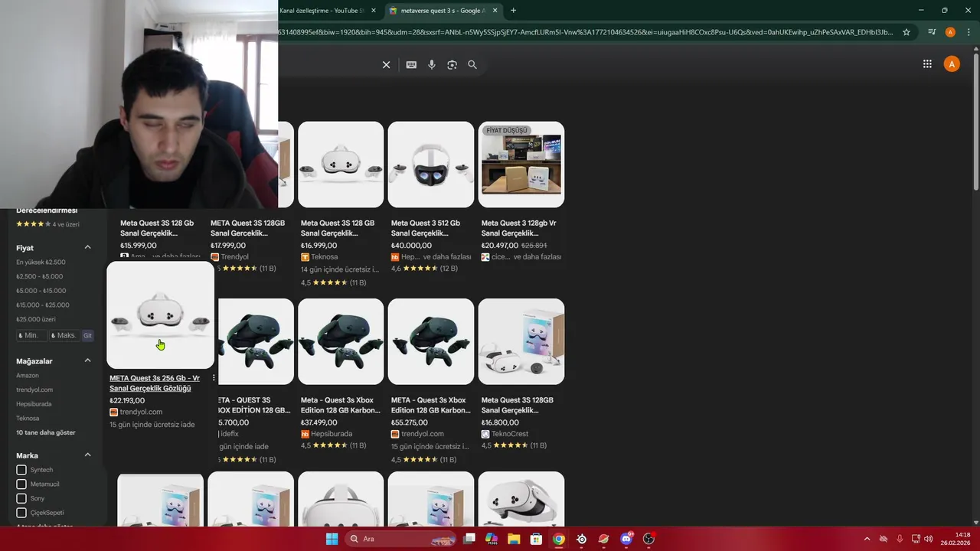Open the Google apps grid
Screen dimensions: 980x551
(927, 64)
